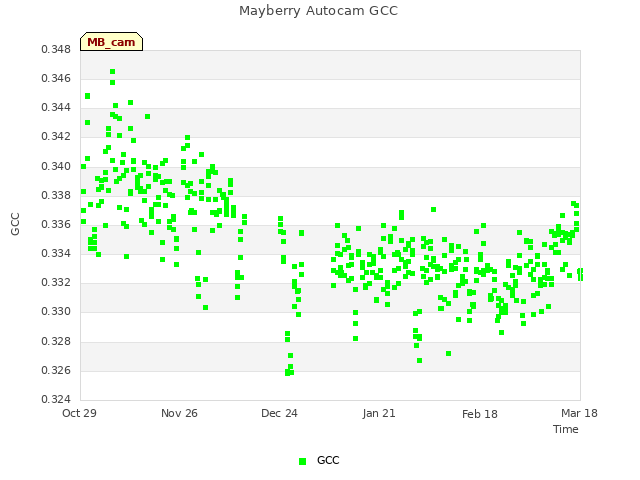Click the green GCC legend swatch
The height and width of the screenshot is (480, 640).
click(302, 461)
